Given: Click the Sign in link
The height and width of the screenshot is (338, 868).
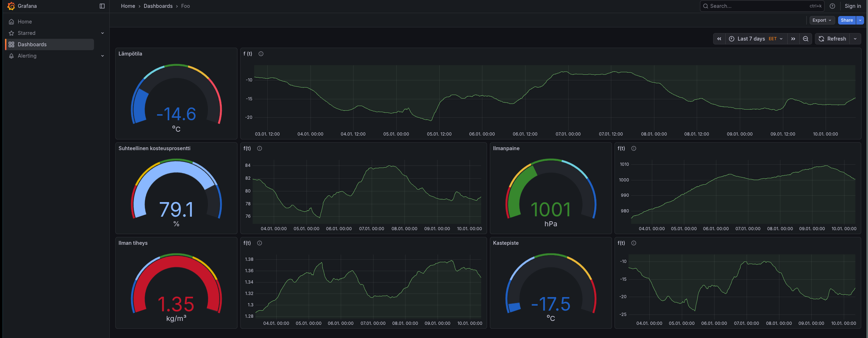Looking at the screenshot, I should [x=853, y=6].
